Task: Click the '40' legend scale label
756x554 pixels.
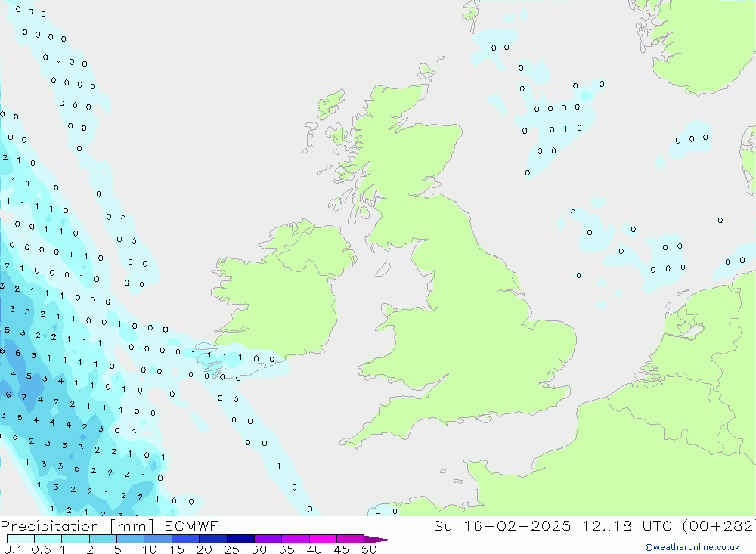Action: pyautogui.click(x=314, y=549)
